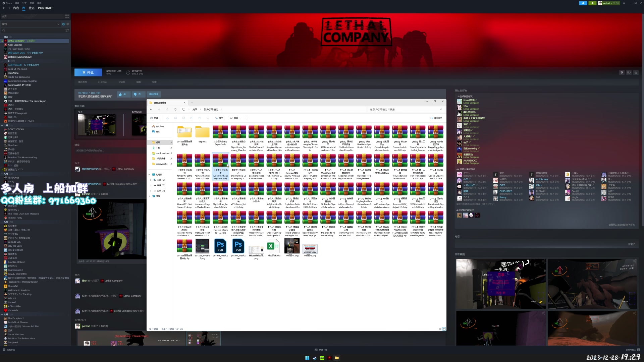Switch Explorer to details list view
Image resolution: width=644 pixels, height=362 pixels.
point(440,329)
